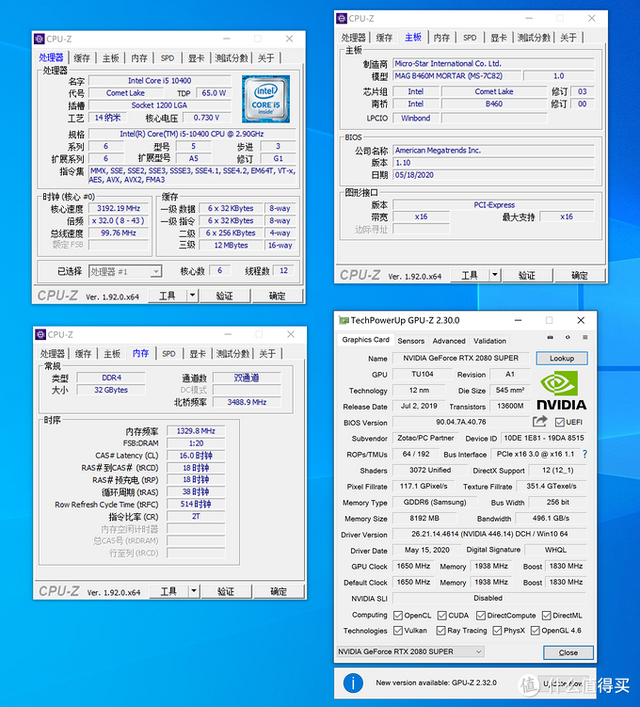Switch to Sensors tab in GPU-Z

coord(411,341)
